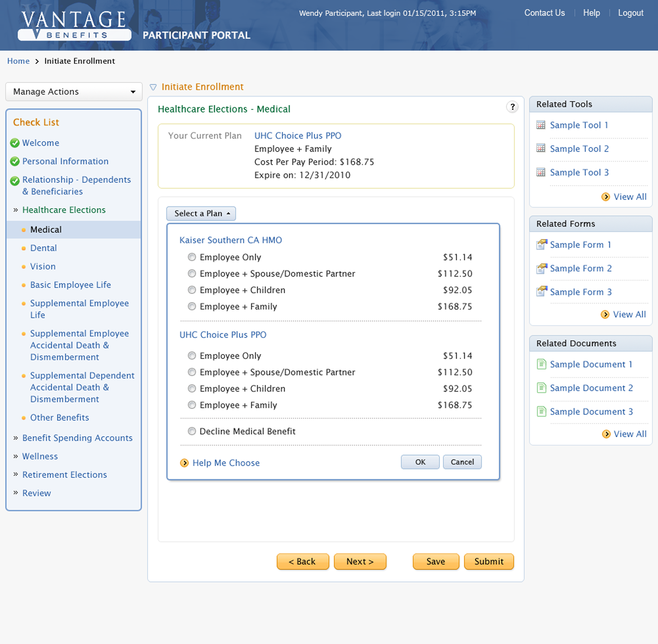Open the Manage Actions dropdown
The image size is (658, 644).
[74, 92]
